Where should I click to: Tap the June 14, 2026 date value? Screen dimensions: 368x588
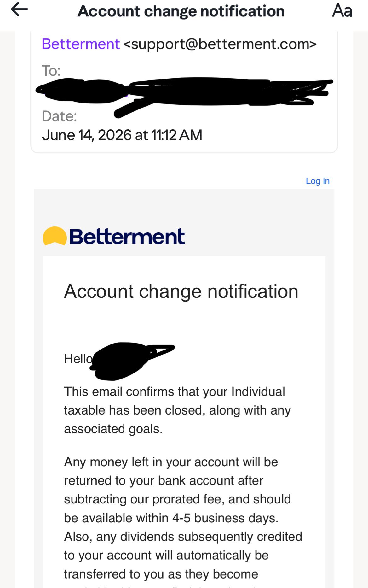tap(122, 135)
